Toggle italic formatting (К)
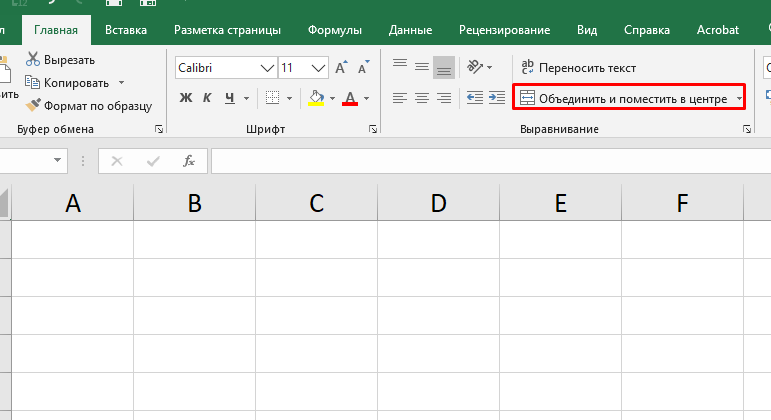Image resolution: width=771 pixels, height=420 pixels. (x=207, y=98)
